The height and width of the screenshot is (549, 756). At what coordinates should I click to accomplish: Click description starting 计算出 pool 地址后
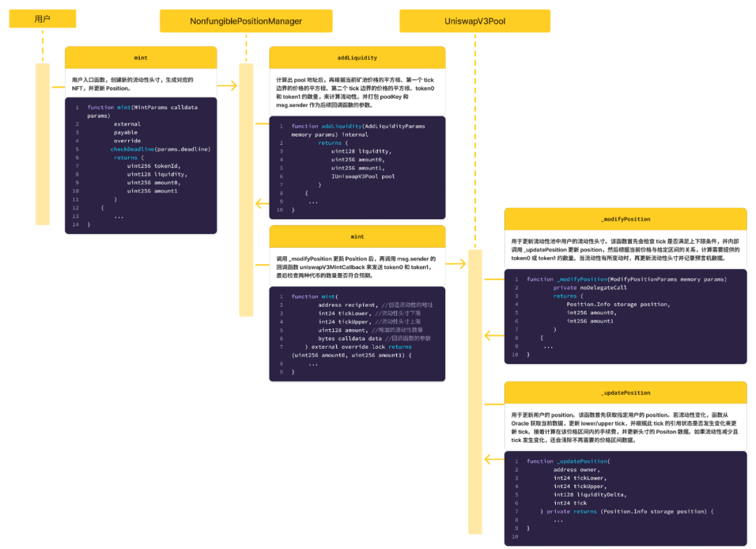click(356, 92)
